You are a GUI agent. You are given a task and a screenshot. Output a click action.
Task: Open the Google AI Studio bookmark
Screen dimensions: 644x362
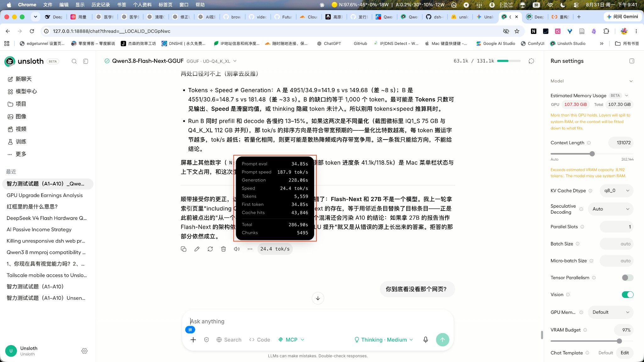[496, 43]
